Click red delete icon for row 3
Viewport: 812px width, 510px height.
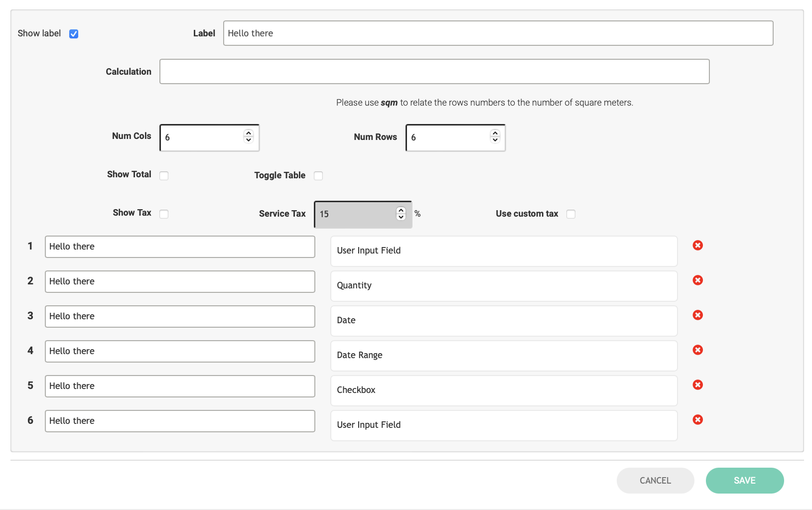(x=697, y=315)
